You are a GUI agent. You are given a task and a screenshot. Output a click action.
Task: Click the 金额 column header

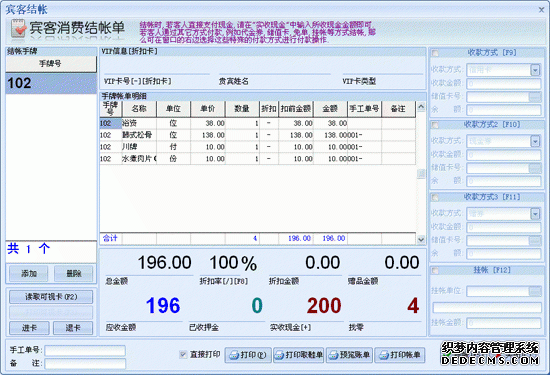point(330,109)
